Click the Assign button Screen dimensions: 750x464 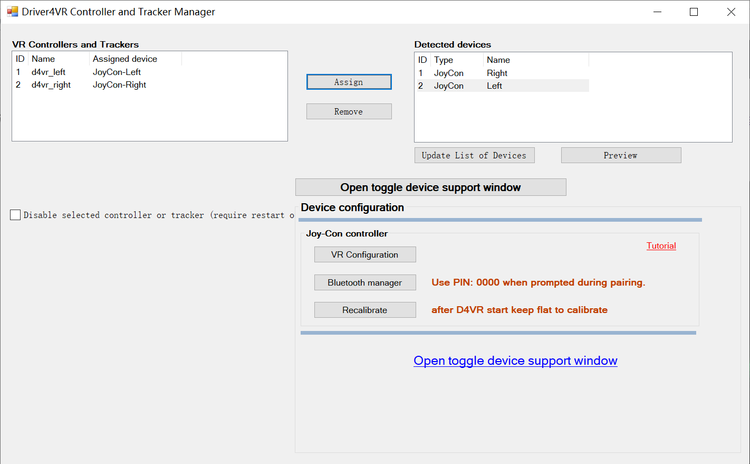click(349, 82)
